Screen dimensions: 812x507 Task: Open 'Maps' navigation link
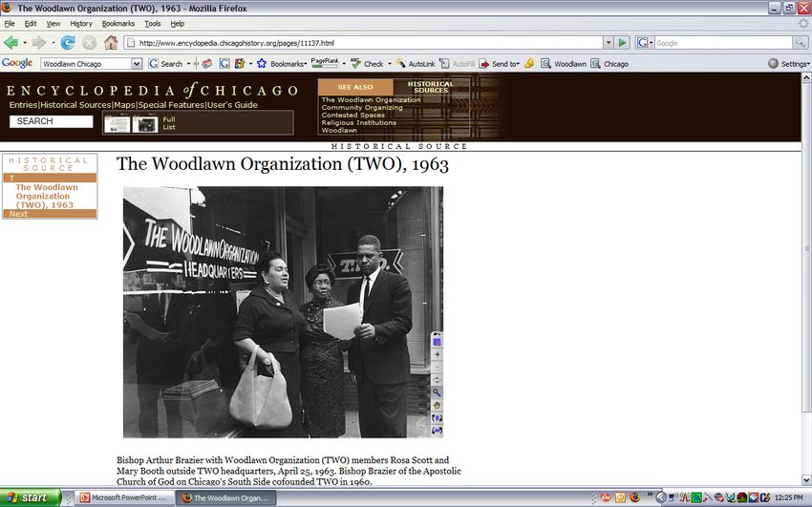[124, 104]
